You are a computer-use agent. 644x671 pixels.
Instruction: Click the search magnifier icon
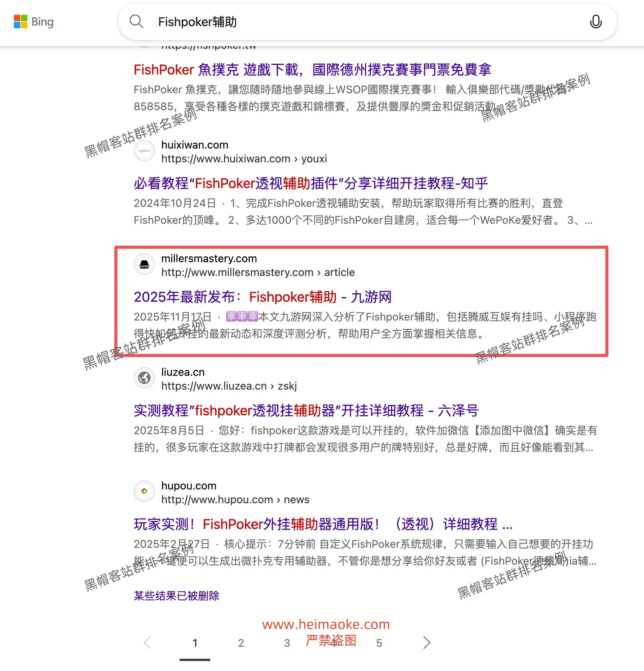136,22
